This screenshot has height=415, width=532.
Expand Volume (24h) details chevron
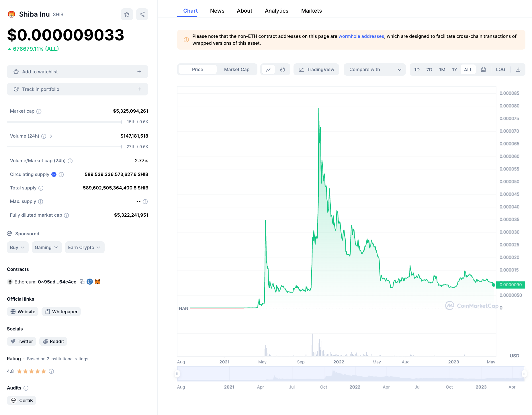(x=51, y=136)
